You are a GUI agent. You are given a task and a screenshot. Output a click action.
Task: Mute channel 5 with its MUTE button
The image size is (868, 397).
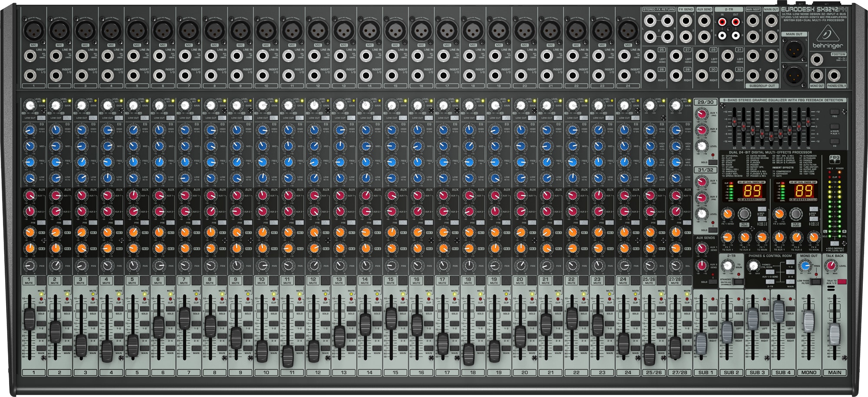(x=132, y=281)
